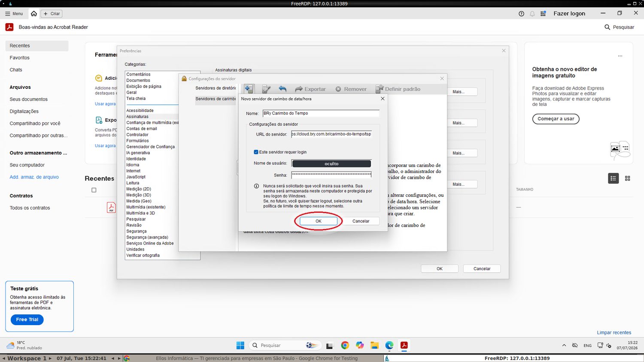This screenshot has width=644, height=362.
Task: Select Servidores de carimbo entry
Action: 216,99
